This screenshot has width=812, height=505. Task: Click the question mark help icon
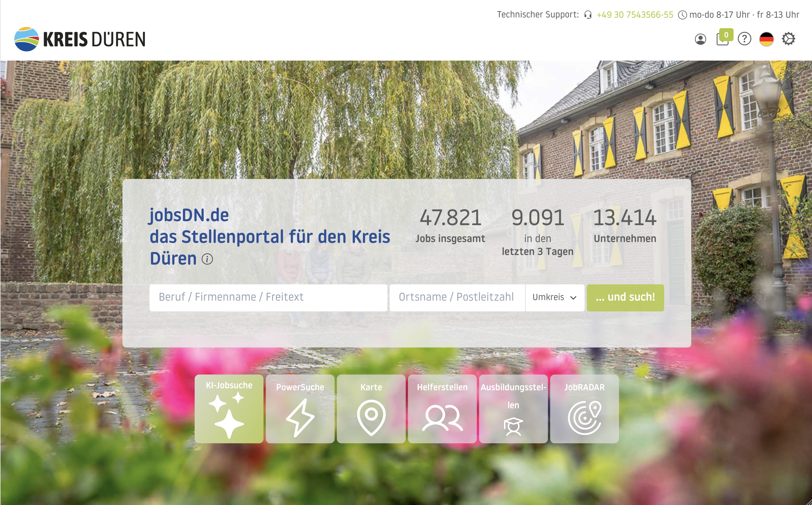tap(745, 39)
